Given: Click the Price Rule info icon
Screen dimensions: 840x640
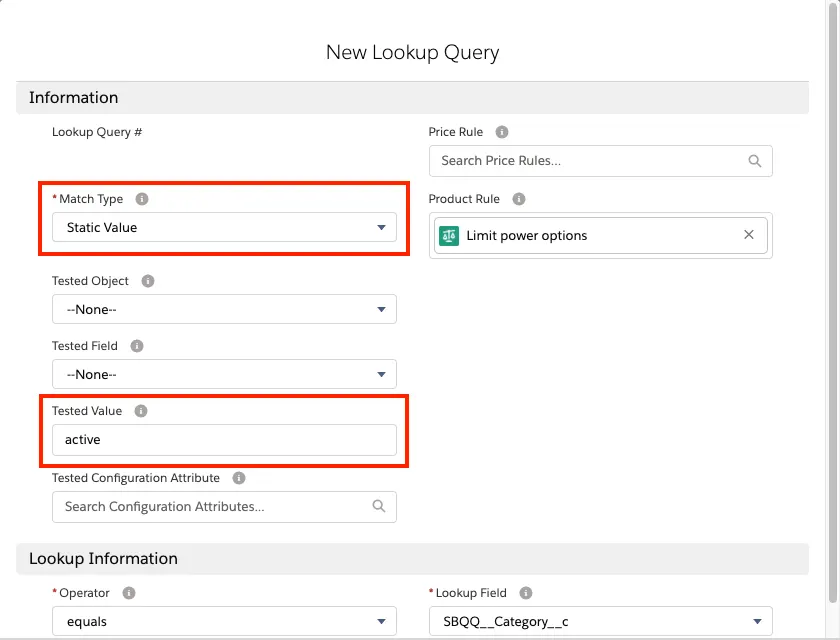Looking at the screenshot, I should pos(502,132).
